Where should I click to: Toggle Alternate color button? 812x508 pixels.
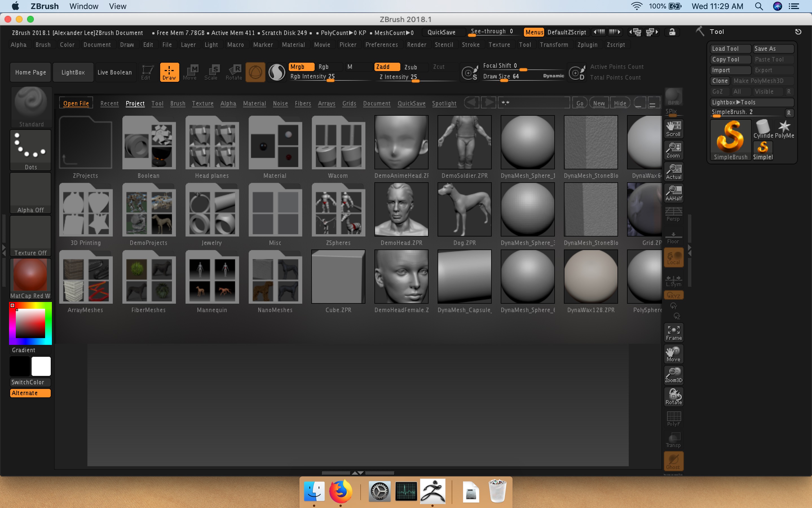point(30,393)
